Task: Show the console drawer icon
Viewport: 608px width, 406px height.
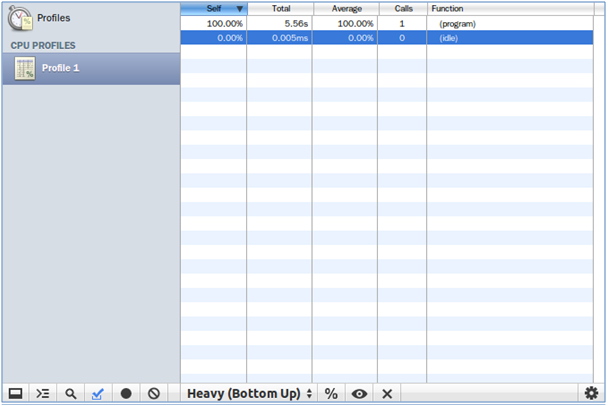Action: point(43,393)
